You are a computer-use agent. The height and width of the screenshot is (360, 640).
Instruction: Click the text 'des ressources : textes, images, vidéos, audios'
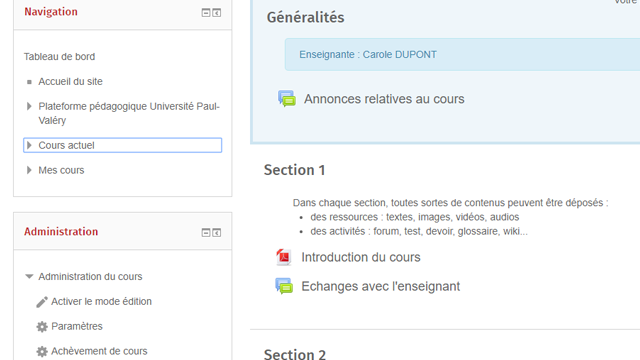[x=415, y=217]
